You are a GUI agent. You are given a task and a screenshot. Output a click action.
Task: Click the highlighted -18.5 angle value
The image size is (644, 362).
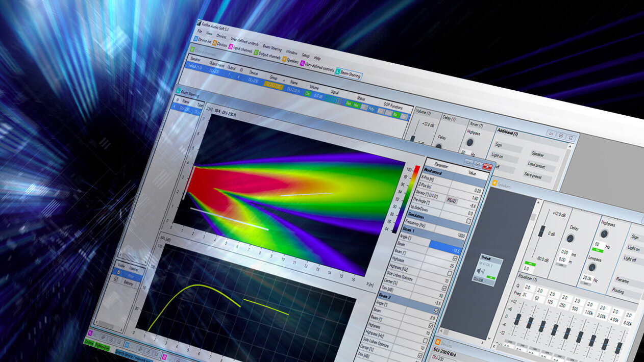[x=447, y=248]
